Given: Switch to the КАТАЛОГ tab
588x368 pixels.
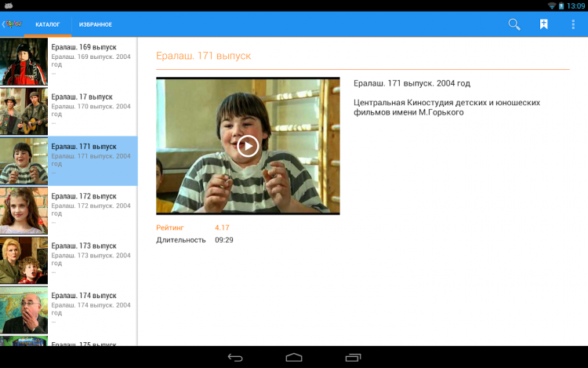Looking at the screenshot, I should (48, 24).
